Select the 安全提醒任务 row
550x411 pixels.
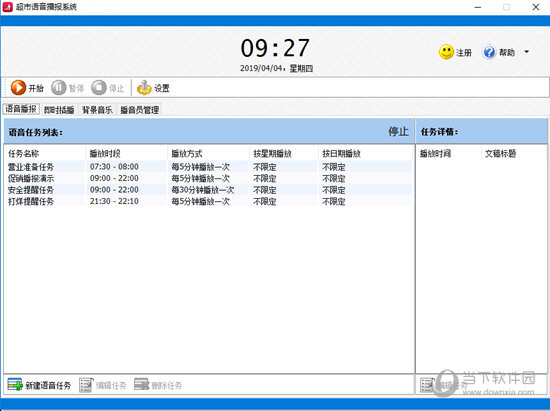point(209,190)
